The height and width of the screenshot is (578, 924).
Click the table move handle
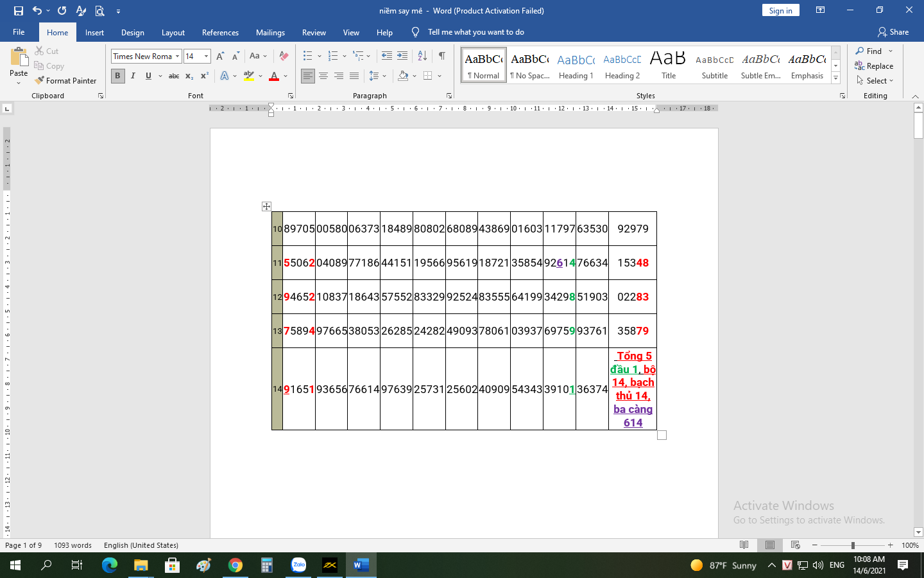point(266,206)
